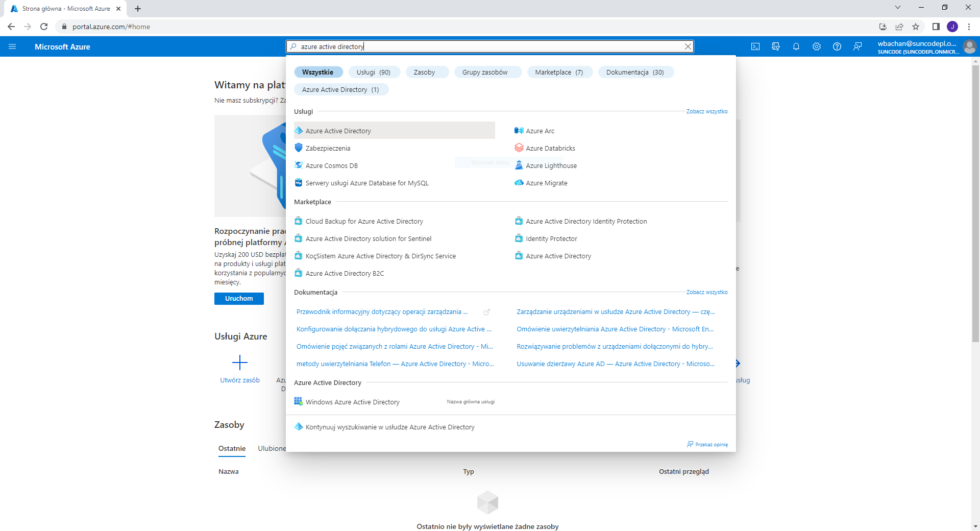
Task: Open metody uwierzytelniania Telefon link
Action: click(395, 364)
